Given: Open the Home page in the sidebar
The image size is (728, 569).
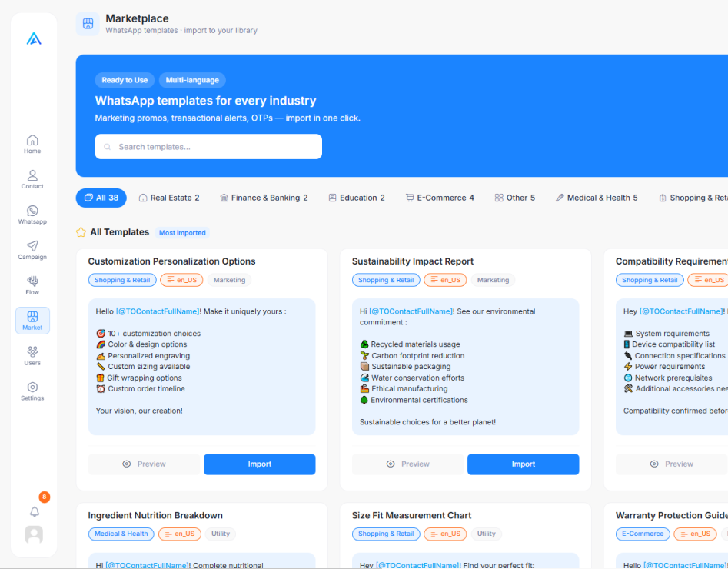Looking at the screenshot, I should [32, 144].
